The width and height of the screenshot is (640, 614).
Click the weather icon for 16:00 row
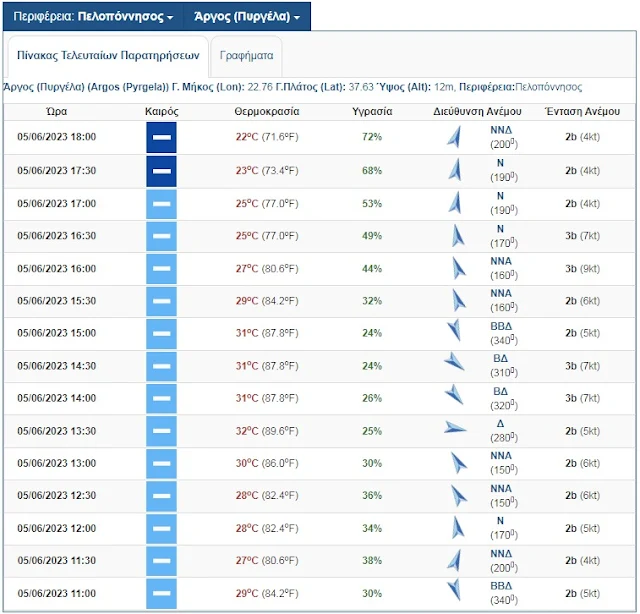click(x=162, y=269)
